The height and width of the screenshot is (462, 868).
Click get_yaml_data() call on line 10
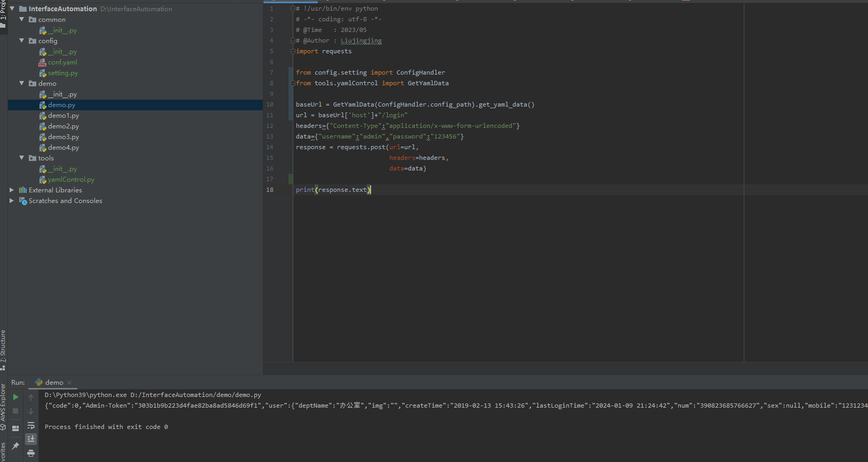(x=507, y=104)
